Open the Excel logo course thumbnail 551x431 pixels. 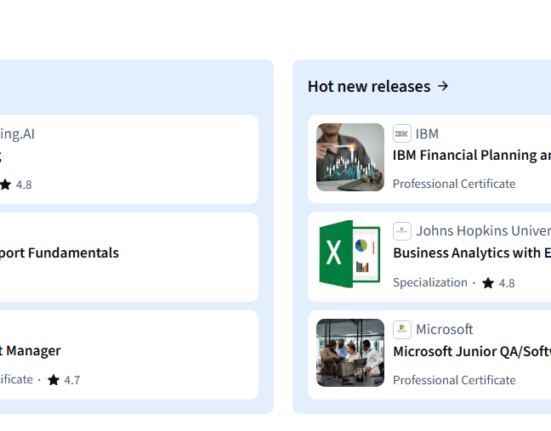click(x=350, y=254)
